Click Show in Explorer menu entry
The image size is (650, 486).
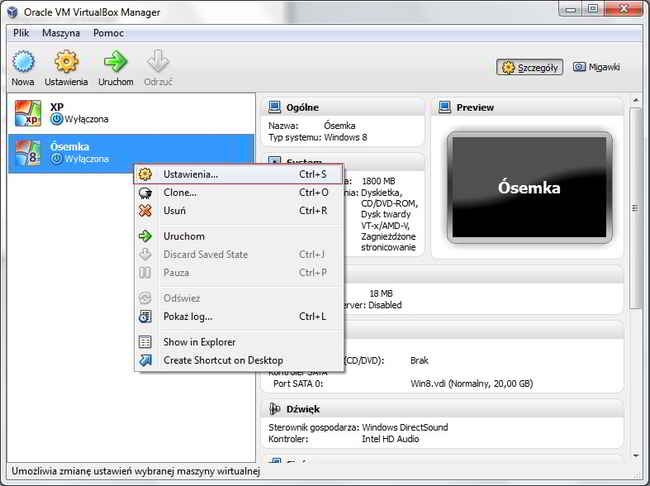(x=199, y=342)
